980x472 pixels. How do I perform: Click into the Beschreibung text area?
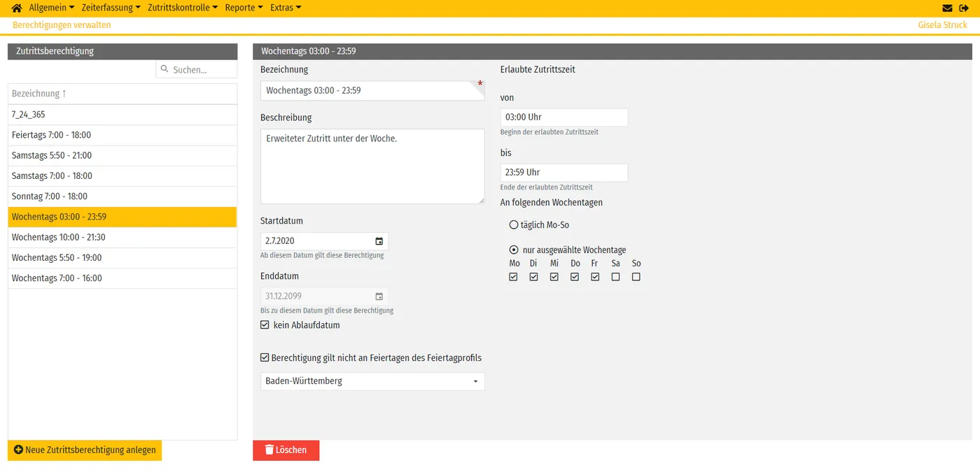pos(372,166)
